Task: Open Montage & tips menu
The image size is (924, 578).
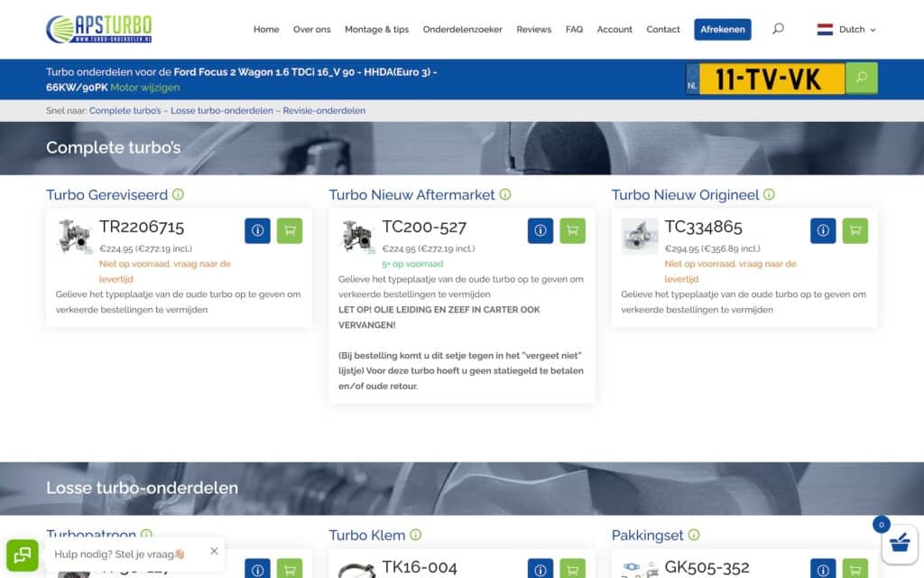Action: 376,30
